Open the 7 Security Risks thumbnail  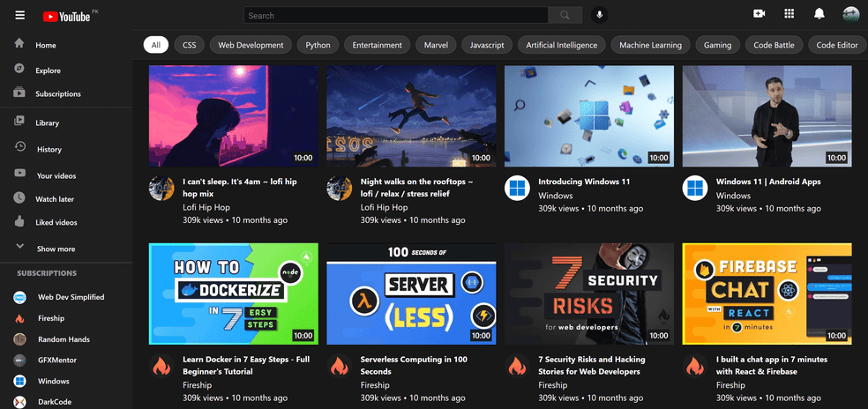tap(589, 294)
